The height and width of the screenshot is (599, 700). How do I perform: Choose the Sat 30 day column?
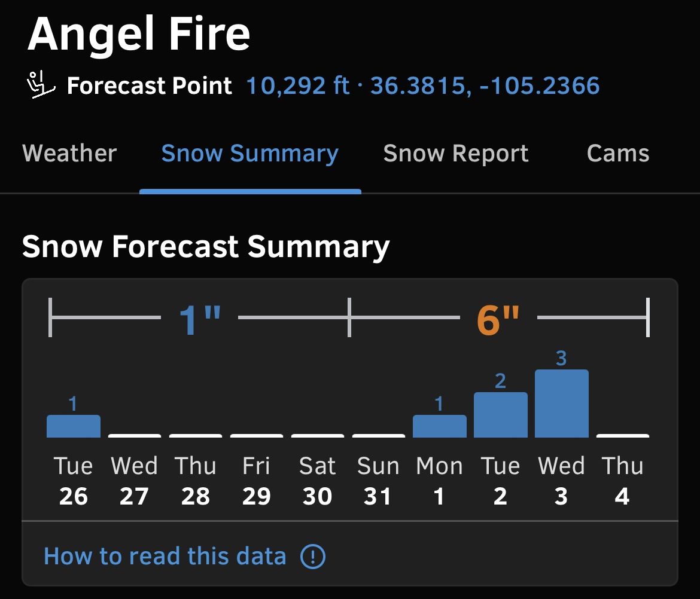pyautogui.click(x=318, y=481)
